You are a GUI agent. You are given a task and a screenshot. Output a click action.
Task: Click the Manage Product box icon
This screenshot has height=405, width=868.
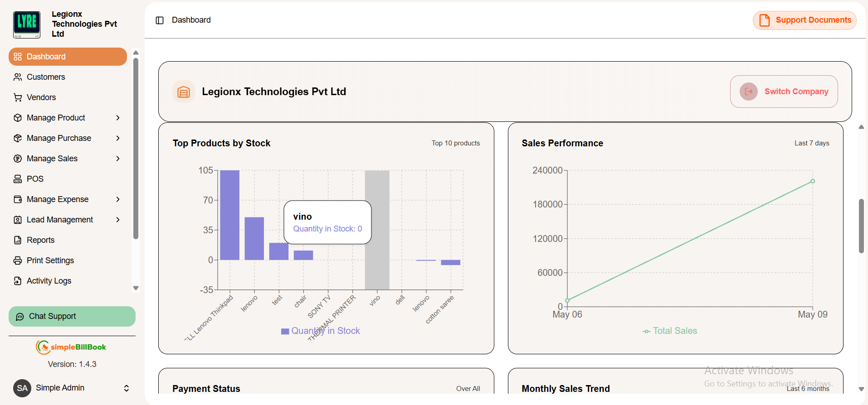pyautogui.click(x=18, y=118)
